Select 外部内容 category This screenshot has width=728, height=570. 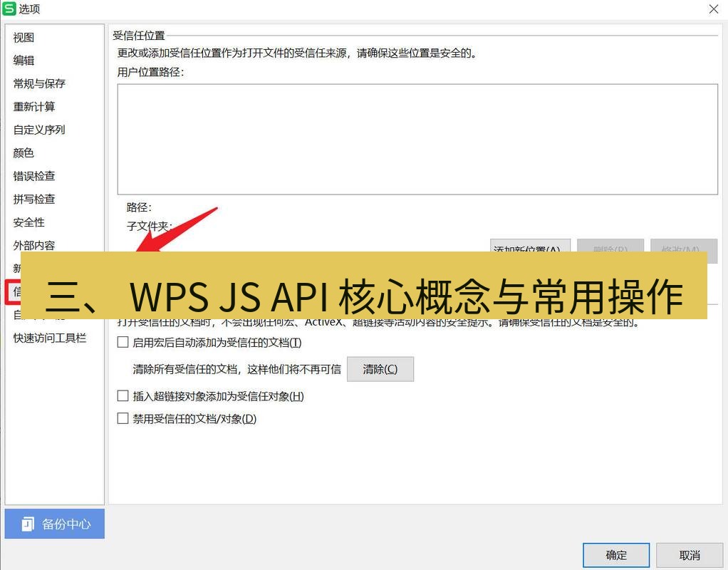(34, 245)
